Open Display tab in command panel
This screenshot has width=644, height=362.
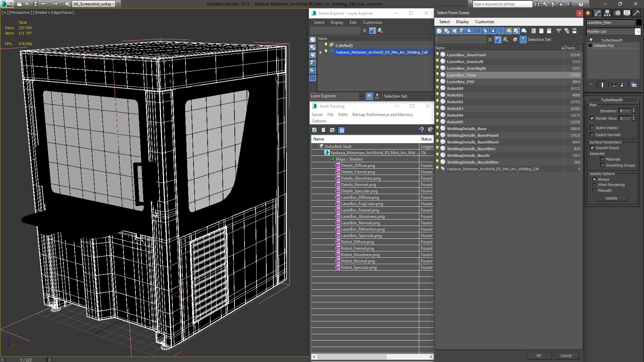click(627, 13)
